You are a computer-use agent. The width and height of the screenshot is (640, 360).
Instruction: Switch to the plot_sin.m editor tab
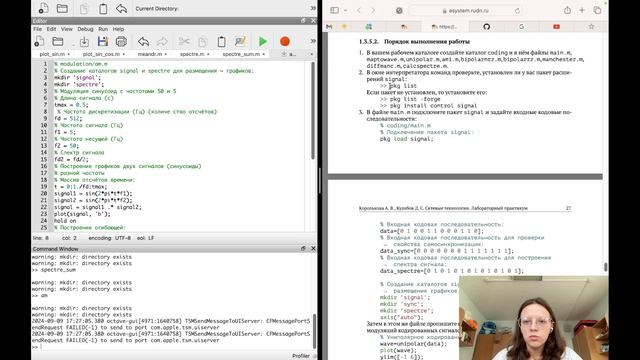pos(52,54)
